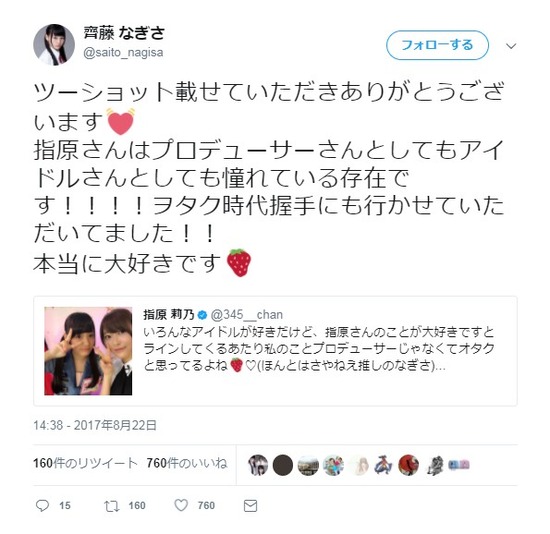Expand the tweet options chevron menu
The width and height of the screenshot is (550, 534).
(x=511, y=46)
